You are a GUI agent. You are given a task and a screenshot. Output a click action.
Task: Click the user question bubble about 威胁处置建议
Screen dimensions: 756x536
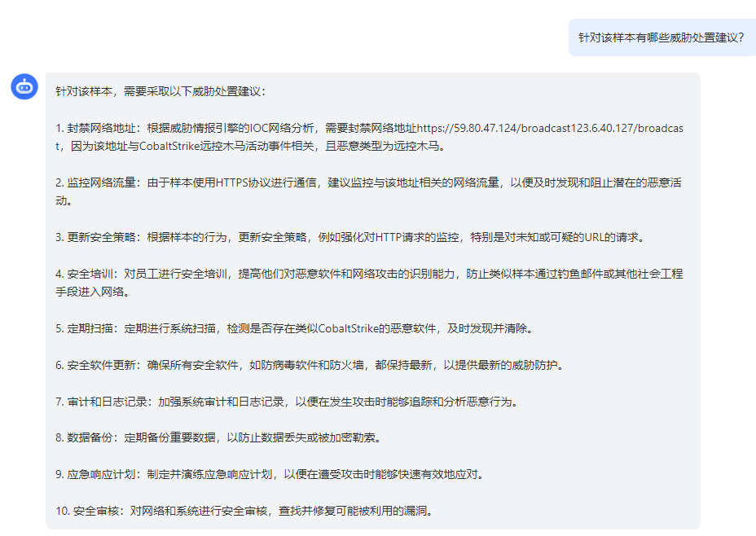pyautogui.click(x=662, y=37)
